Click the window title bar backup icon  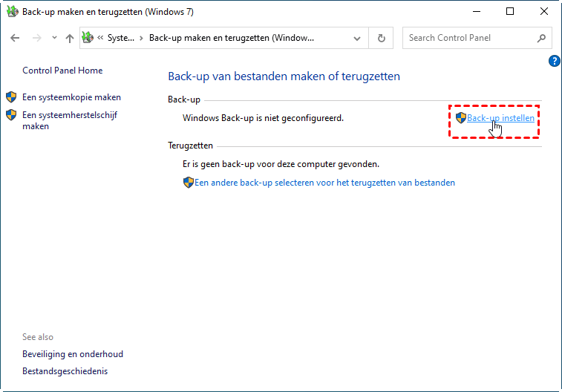(x=13, y=11)
